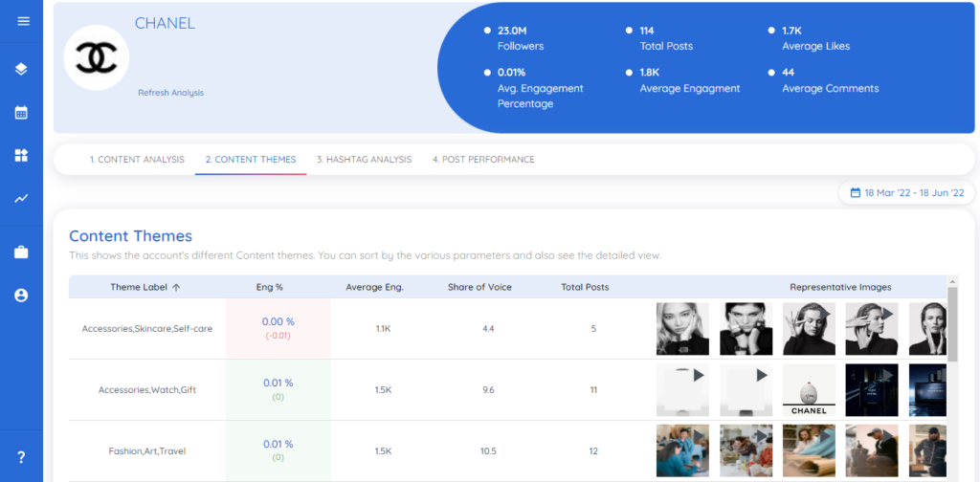This screenshot has width=980, height=482.
Task: Open first Watch,Gift row video thumbnail
Action: [682, 390]
